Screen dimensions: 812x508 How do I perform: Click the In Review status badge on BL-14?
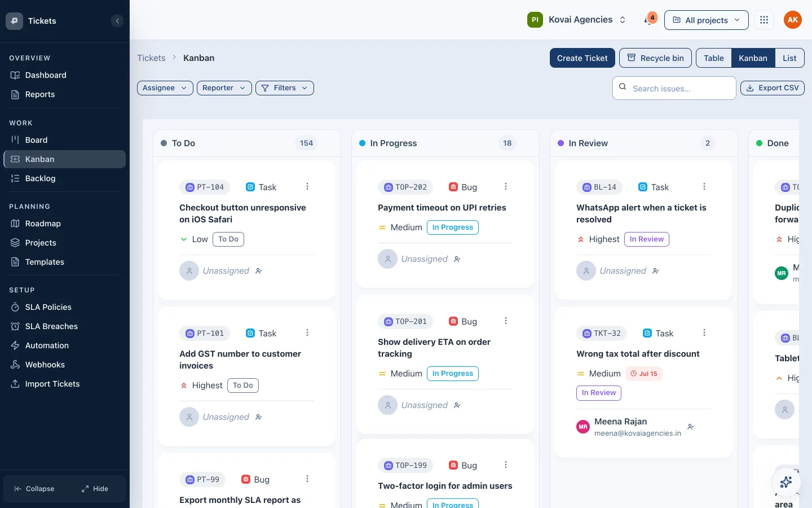pos(647,239)
